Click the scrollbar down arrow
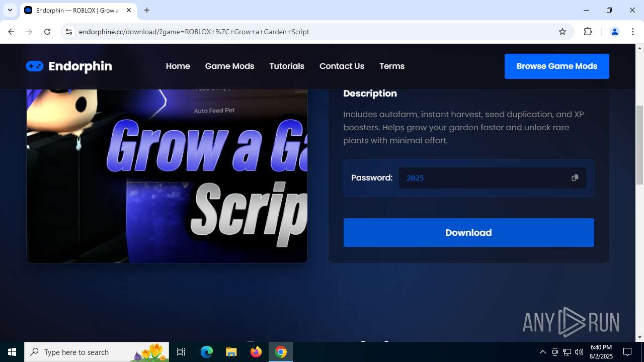Screen dimensions: 644x362 tap(640, 337)
